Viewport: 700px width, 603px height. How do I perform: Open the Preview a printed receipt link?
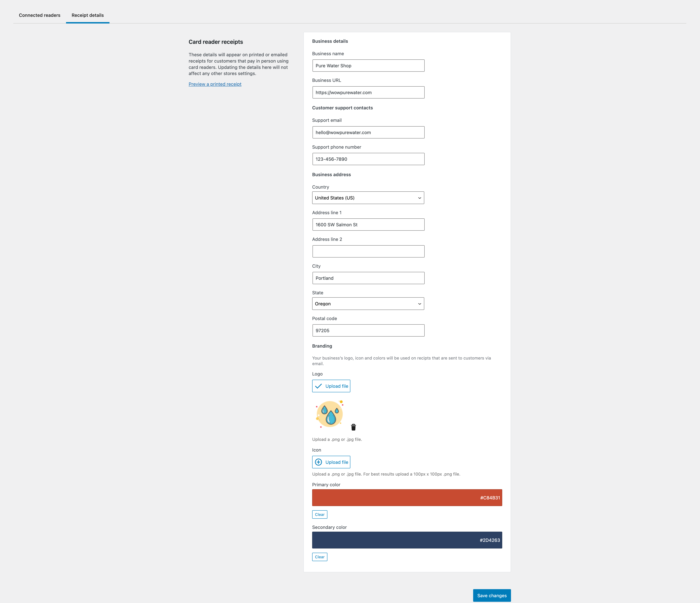point(215,84)
